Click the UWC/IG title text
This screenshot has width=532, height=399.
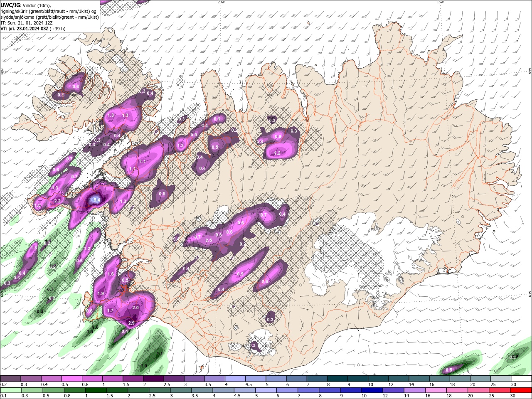10,5
